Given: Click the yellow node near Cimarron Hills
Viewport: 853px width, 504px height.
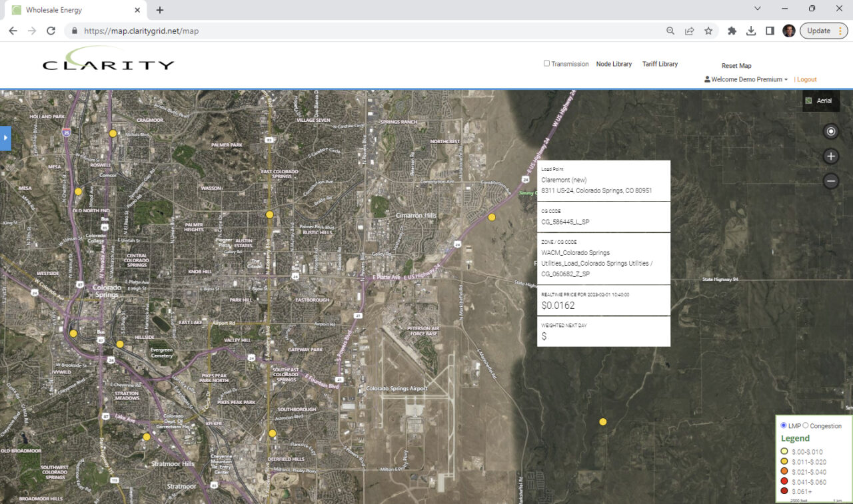Looking at the screenshot, I should coord(492,217).
